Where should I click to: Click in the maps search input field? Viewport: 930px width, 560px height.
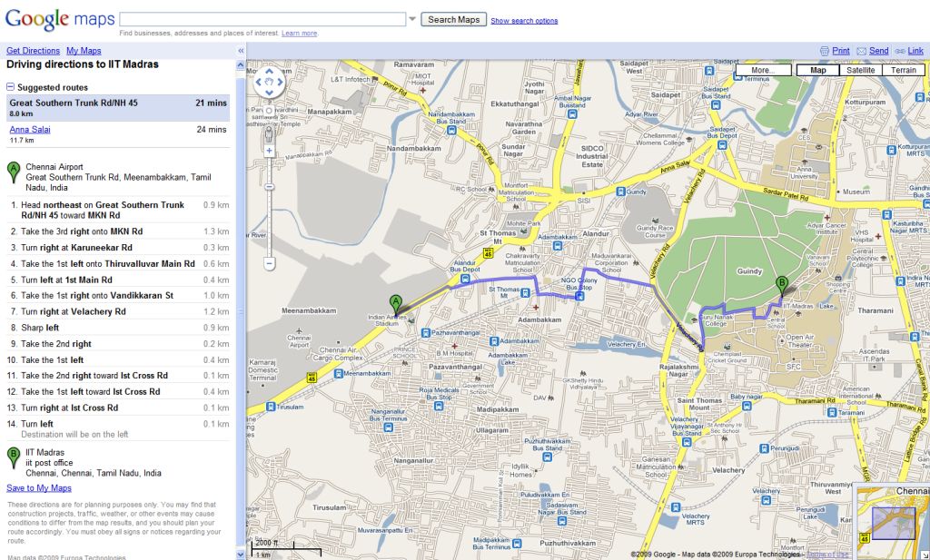point(262,19)
